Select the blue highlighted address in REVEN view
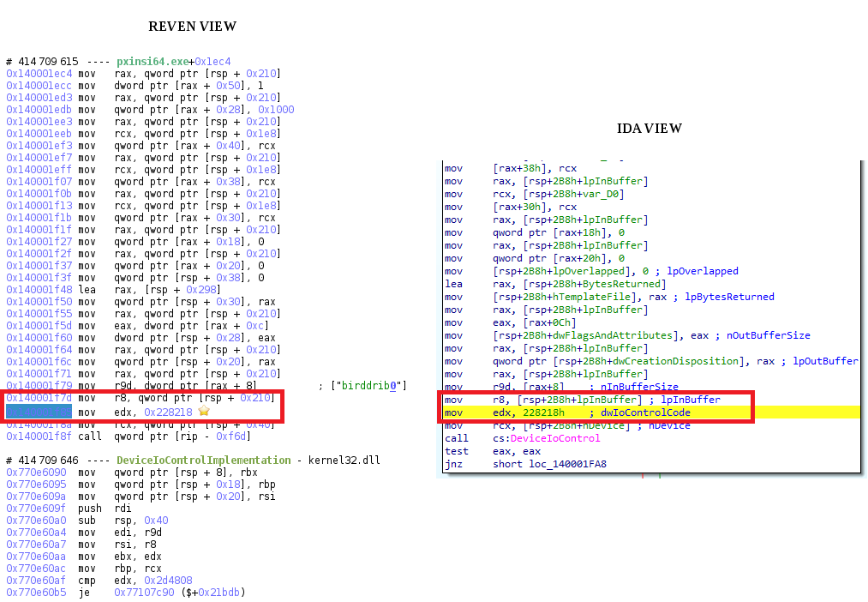Screen dimensions: 868x602 pos(39,412)
